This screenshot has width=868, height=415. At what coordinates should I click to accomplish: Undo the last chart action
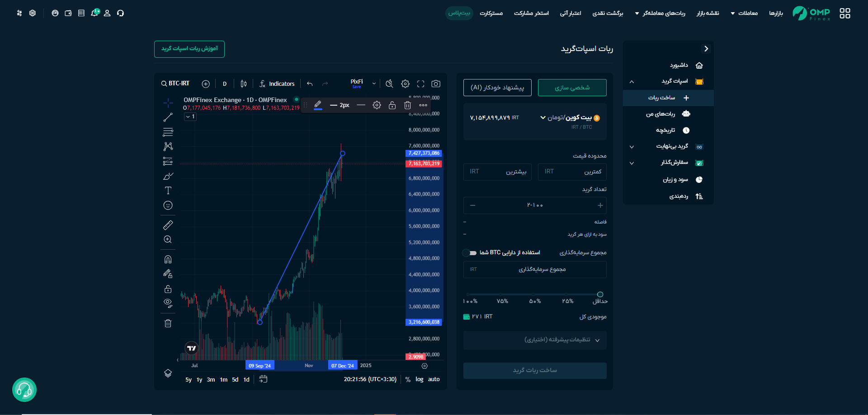click(x=310, y=84)
